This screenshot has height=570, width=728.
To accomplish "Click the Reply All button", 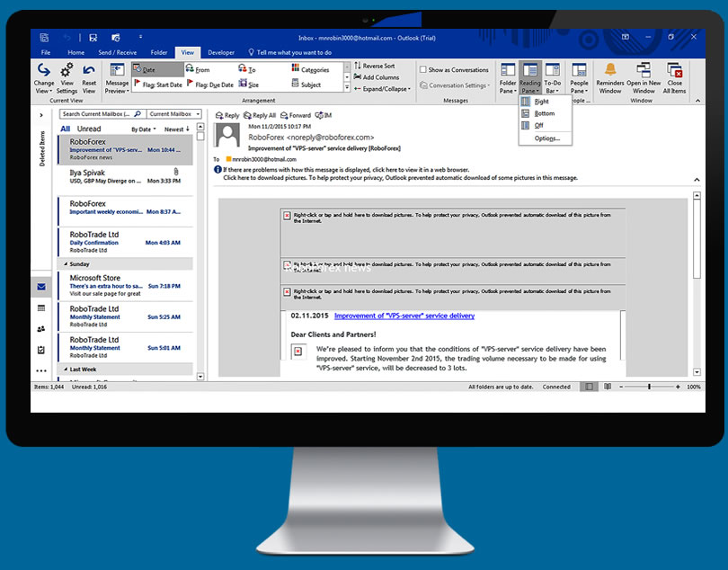I will (260, 115).
